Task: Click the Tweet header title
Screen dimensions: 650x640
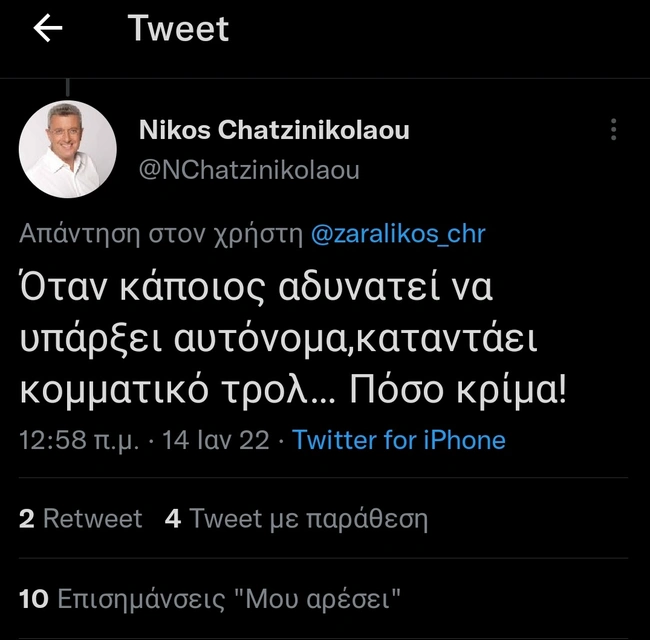Action: (x=178, y=29)
